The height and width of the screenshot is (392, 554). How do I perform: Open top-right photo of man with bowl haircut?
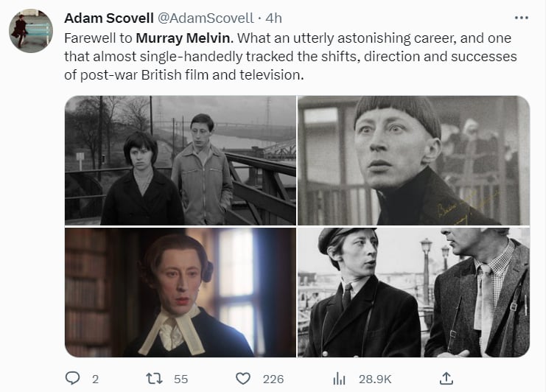(x=413, y=161)
